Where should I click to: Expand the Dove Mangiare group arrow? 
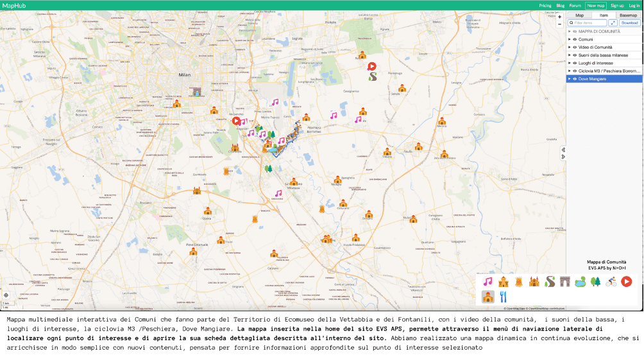click(570, 79)
